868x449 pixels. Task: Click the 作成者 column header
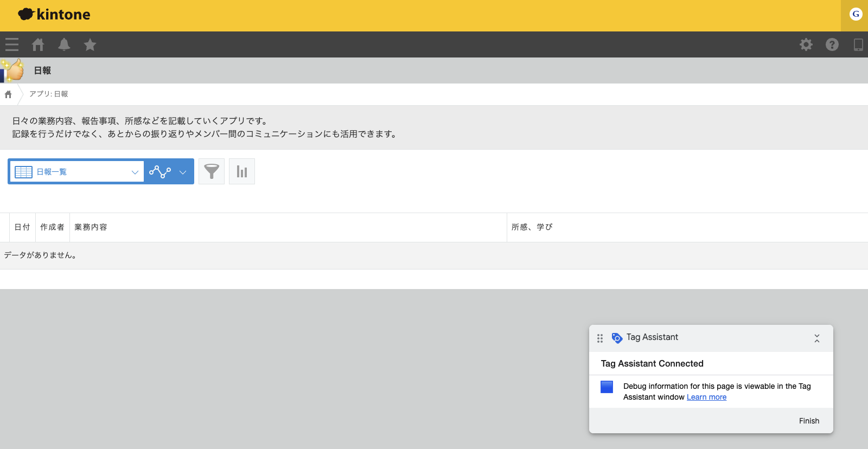pos(52,227)
